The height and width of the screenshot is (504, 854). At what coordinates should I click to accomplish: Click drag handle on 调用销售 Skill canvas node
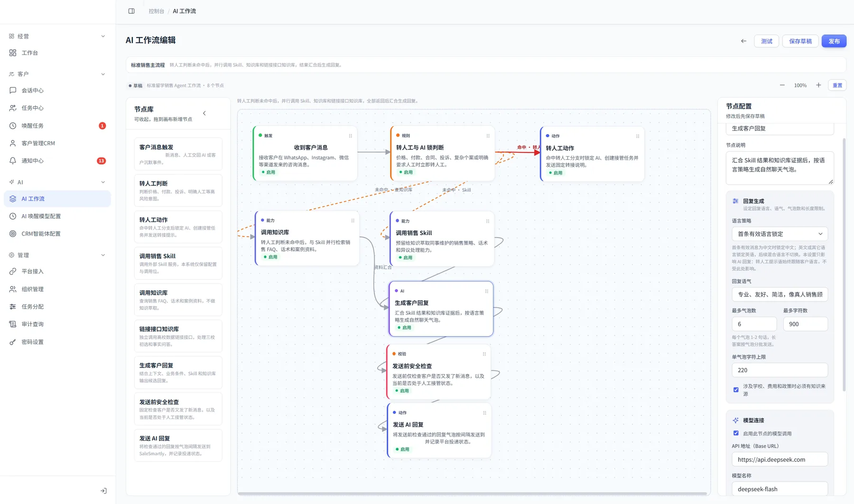coord(487,221)
